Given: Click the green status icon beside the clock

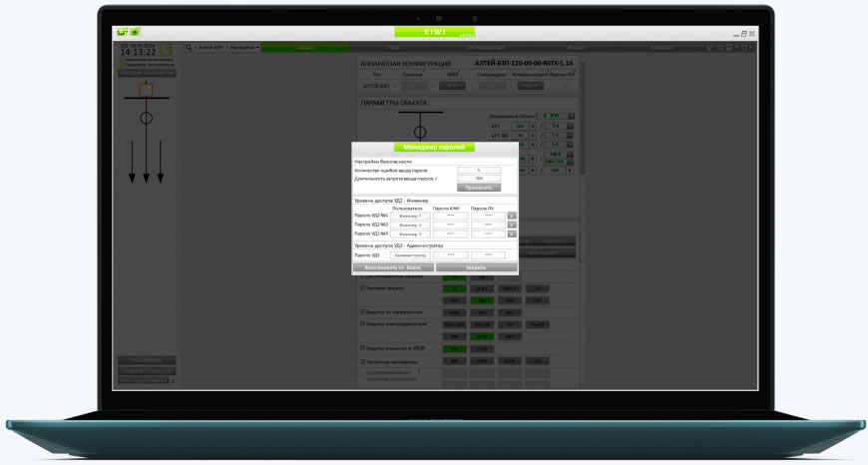Looking at the screenshot, I should tap(167, 50).
